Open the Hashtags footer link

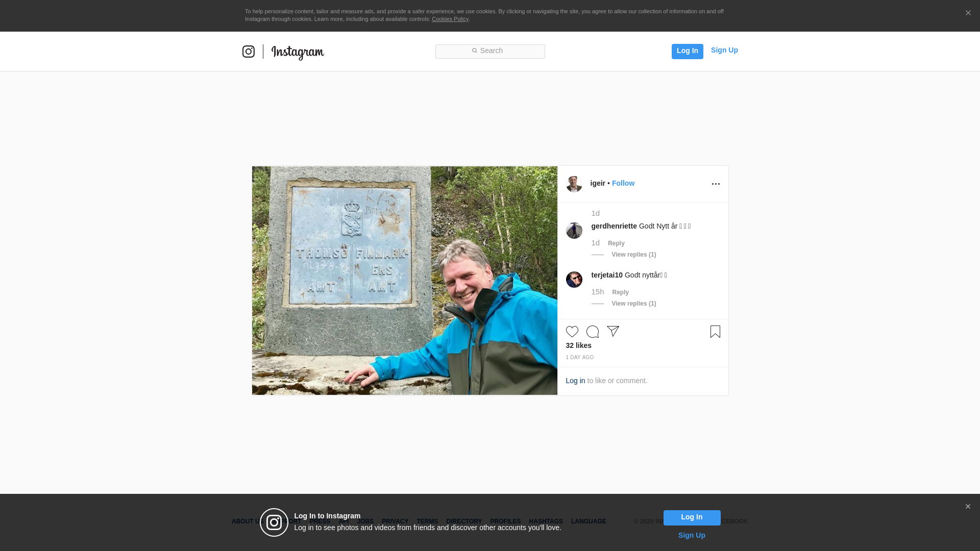coord(546,521)
